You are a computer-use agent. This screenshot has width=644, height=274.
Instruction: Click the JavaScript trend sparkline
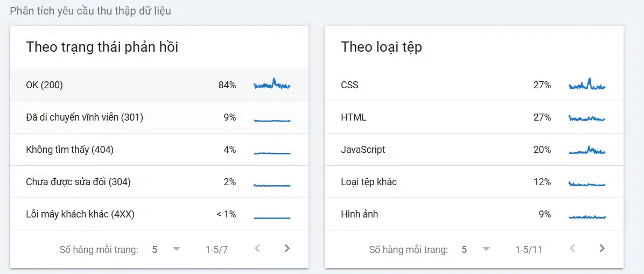click(587, 150)
